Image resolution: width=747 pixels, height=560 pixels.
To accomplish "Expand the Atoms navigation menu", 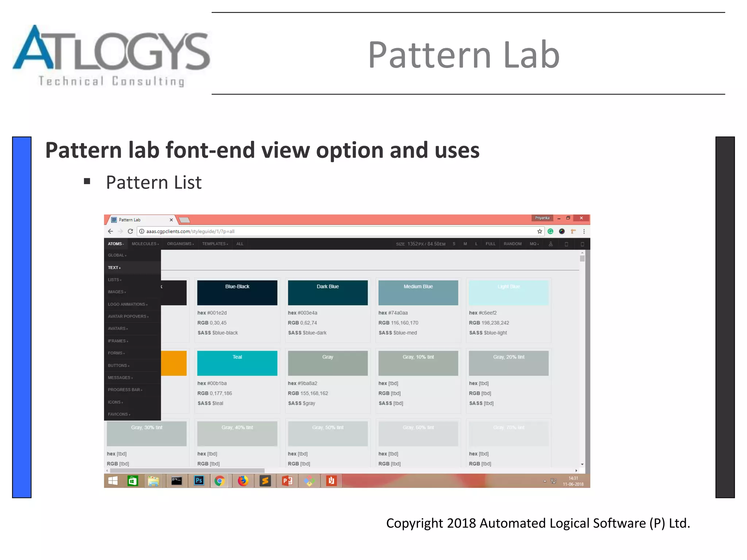I will [x=116, y=244].
